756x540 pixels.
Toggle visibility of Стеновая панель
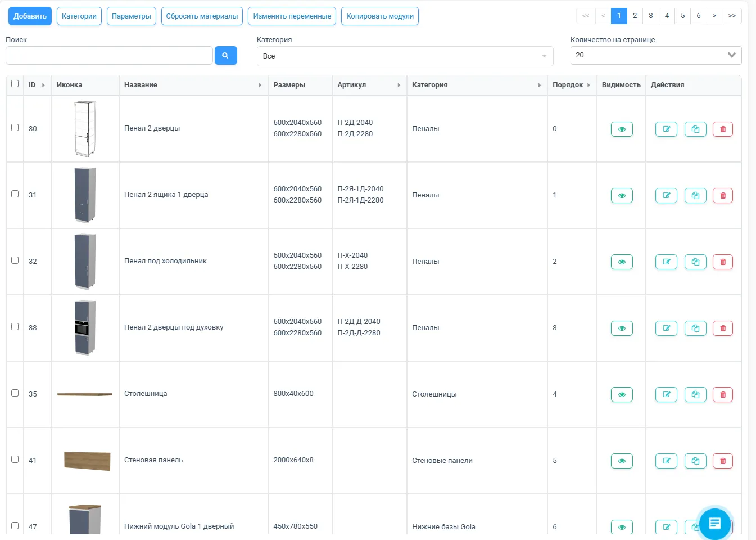coord(622,461)
